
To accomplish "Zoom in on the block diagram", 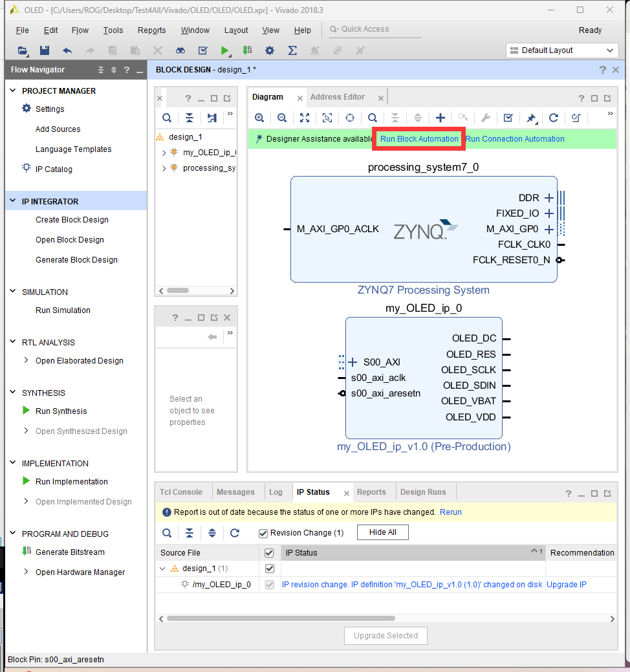I will (x=259, y=118).
